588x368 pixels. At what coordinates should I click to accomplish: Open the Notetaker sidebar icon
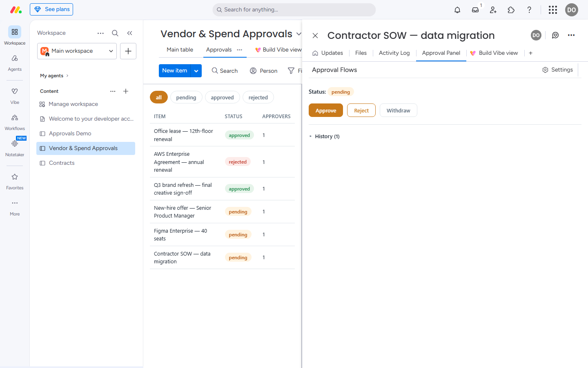15,147
